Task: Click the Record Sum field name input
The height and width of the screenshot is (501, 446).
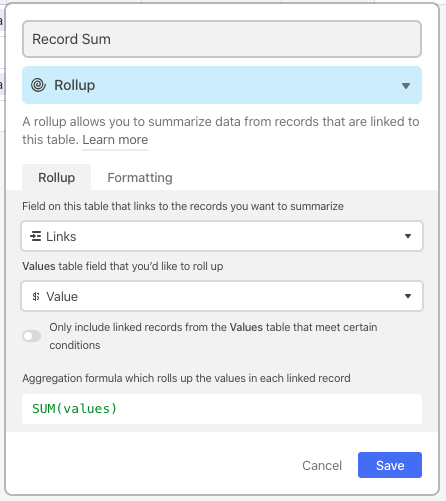Action: pyautogui.click(x=222, y=39)
